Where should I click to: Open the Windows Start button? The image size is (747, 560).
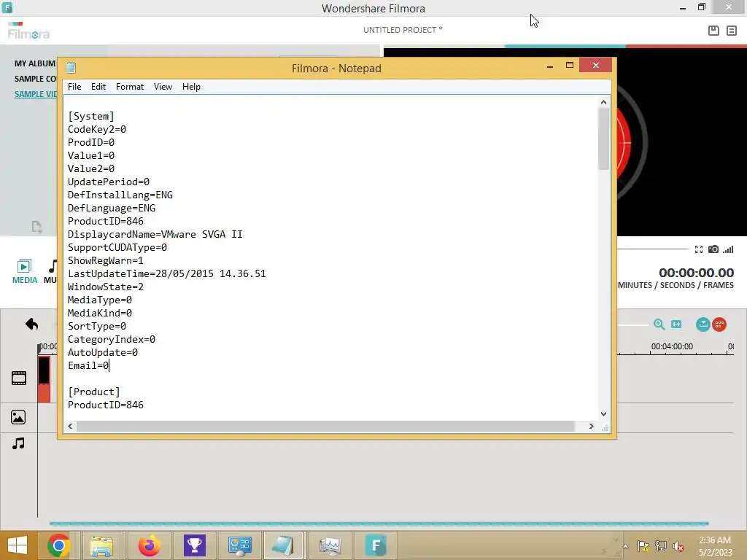tap(18, 545)
